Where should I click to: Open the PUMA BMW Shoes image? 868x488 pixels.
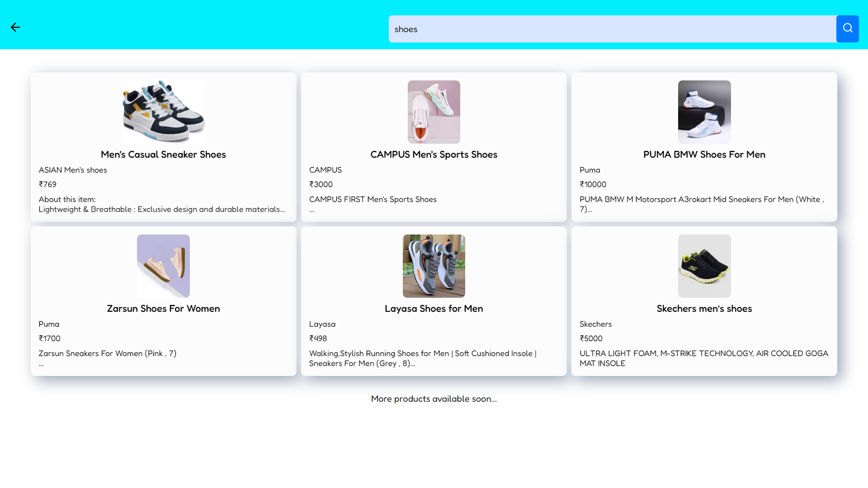[x=704, y=112]
